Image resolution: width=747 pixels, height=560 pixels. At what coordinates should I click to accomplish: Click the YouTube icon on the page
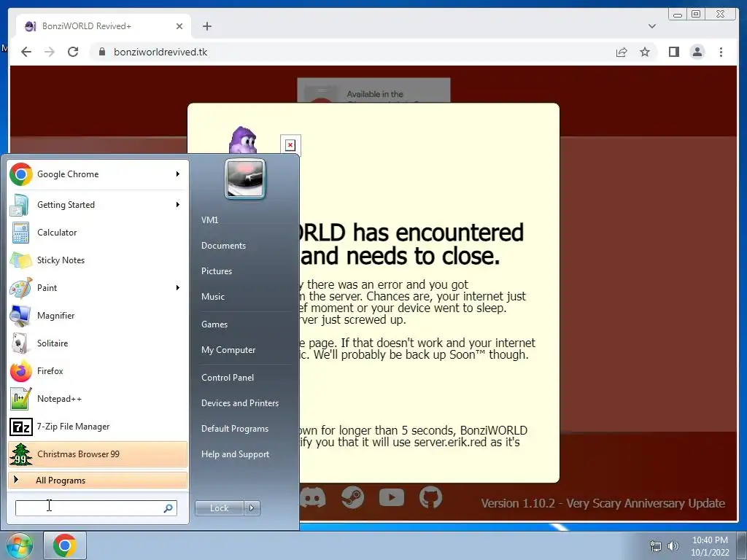point(392,498)
